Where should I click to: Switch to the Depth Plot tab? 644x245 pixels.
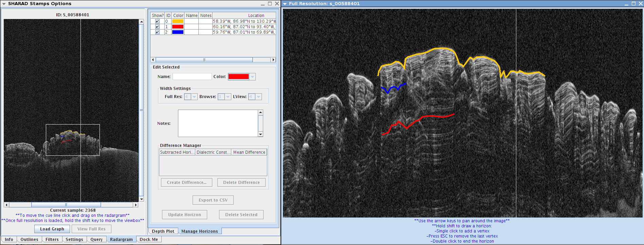pos(163,231)
